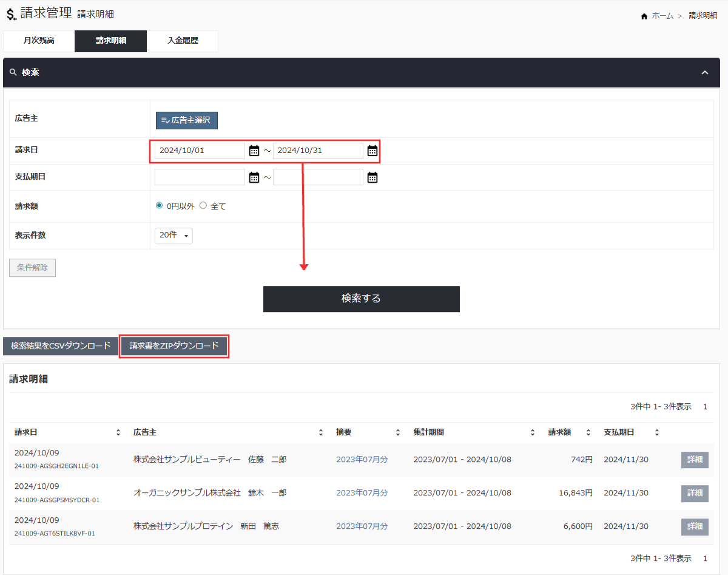The height and width of the screenshot is (575, 728).
Task: Select the 全て radio button
Action: [203, 206]
